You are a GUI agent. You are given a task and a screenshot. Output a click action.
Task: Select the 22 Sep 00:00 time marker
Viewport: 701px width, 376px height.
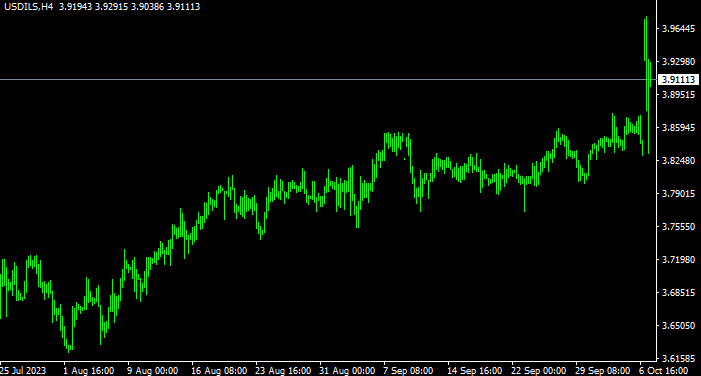pos(538,371)
